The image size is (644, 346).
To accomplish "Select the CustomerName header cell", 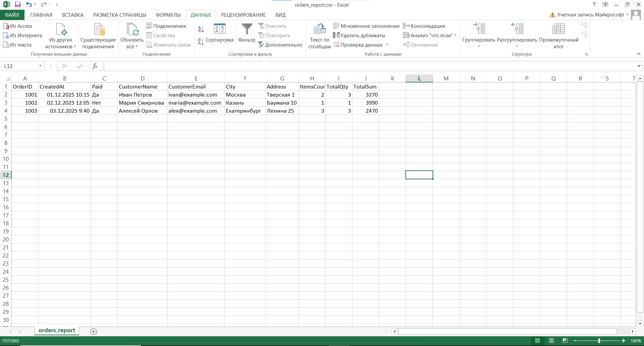I will (143, 86).
